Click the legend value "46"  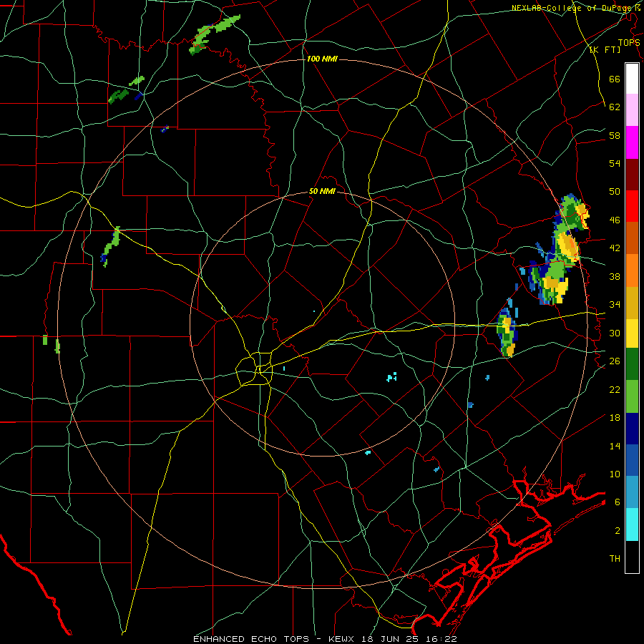615,220
